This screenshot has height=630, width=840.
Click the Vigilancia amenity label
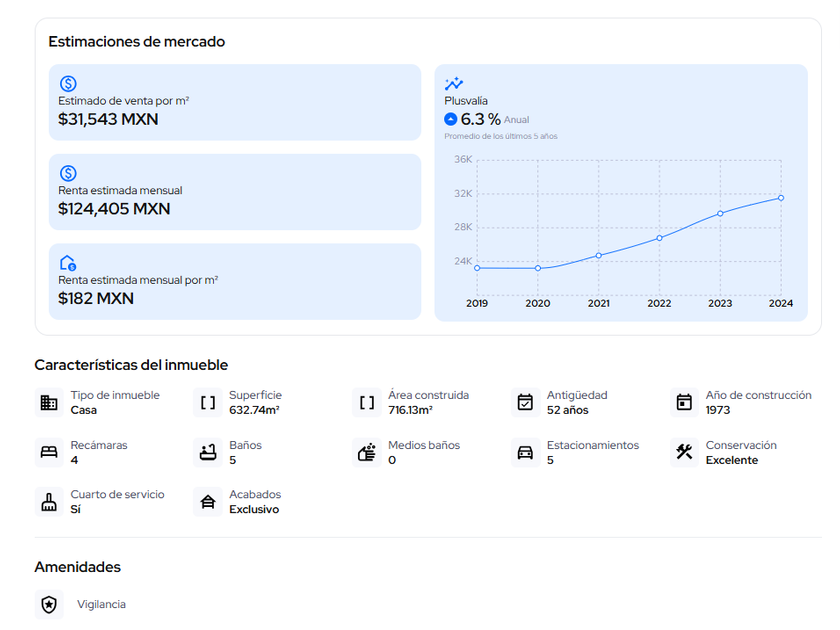pos(101,604)
